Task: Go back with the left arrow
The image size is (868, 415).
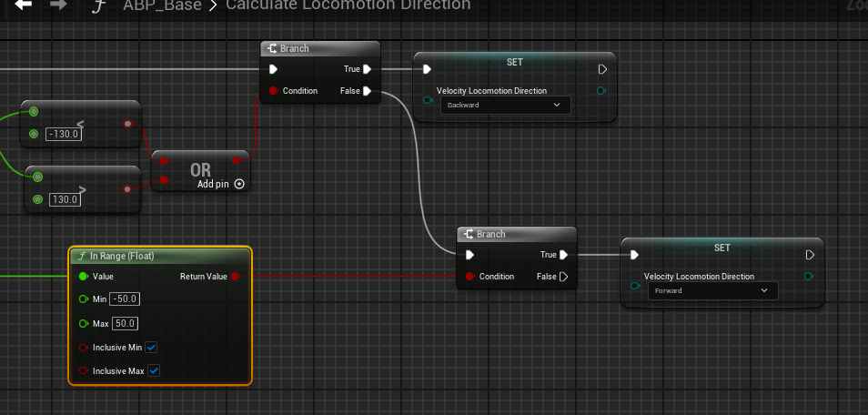Action: (x=23, y=5)
